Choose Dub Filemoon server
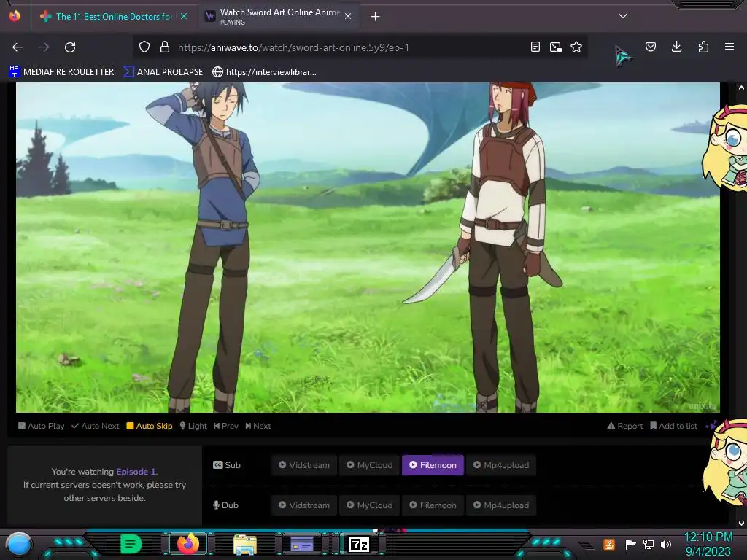Screen dimensions: 747x560 pyautogui.click(x=433, y=505)
